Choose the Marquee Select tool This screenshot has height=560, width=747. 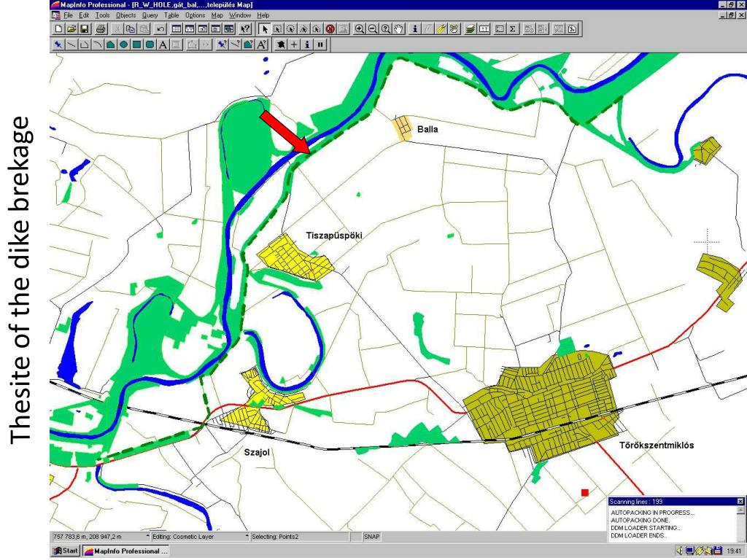click(x=278, y=29)
